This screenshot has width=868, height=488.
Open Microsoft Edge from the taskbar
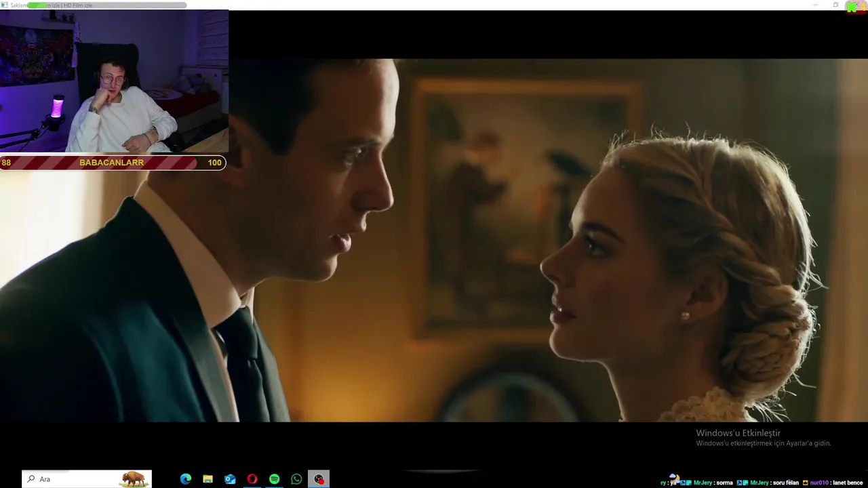pos(186,479)
